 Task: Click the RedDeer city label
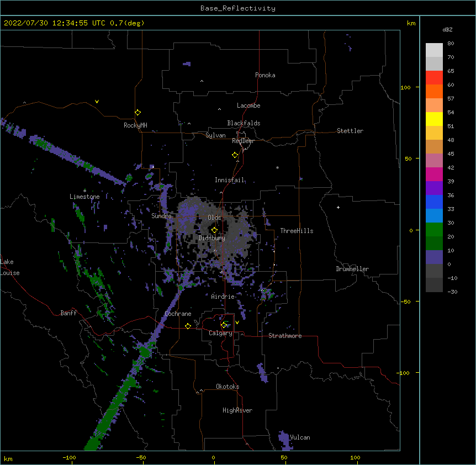(x=243, y=141)
